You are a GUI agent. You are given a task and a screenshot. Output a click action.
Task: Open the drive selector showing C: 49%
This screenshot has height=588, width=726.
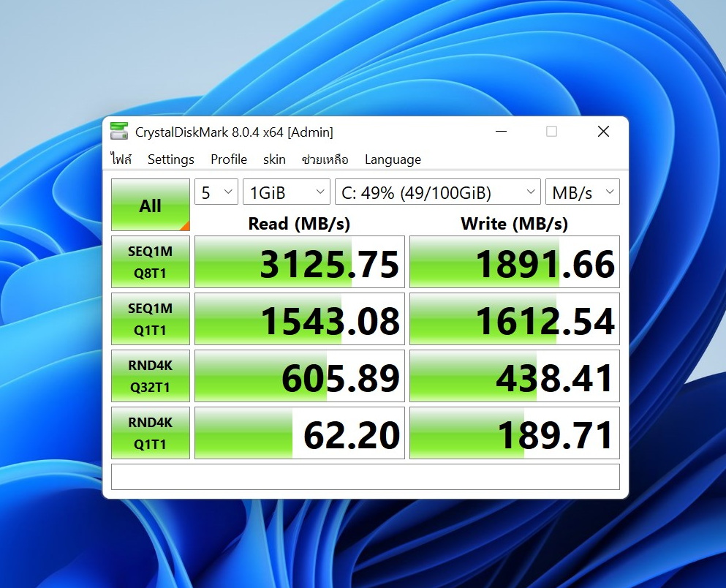pos(437,192)
